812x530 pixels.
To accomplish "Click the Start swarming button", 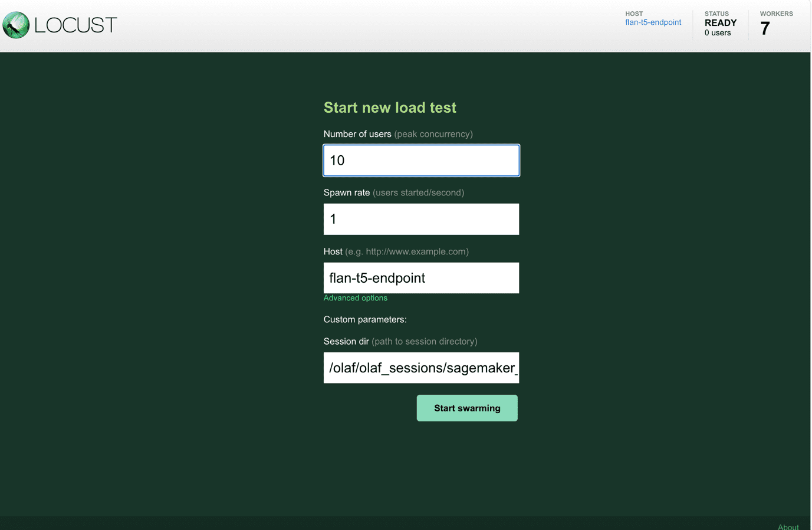I will [466, 408].
